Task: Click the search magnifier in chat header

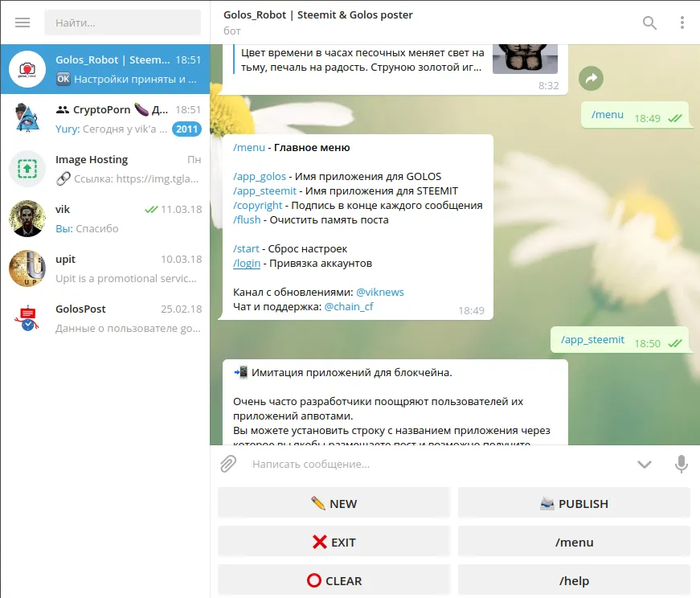Action: (x=649, y=23)
